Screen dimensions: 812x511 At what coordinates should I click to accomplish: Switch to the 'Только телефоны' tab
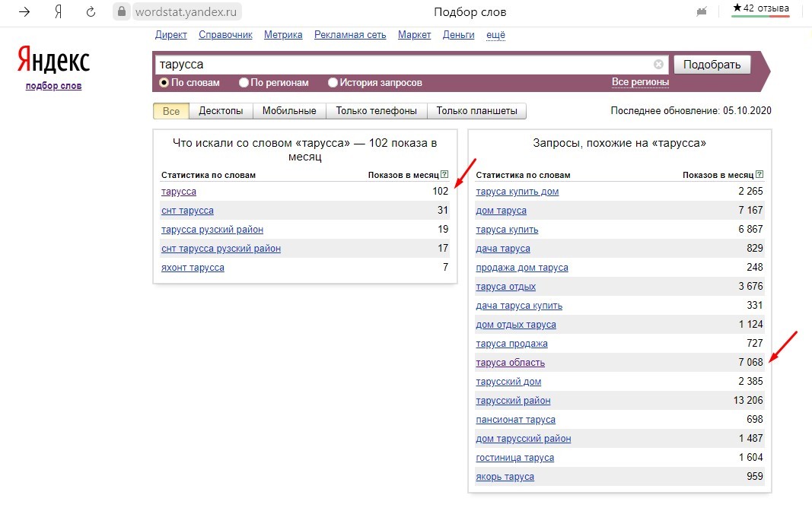376,111
